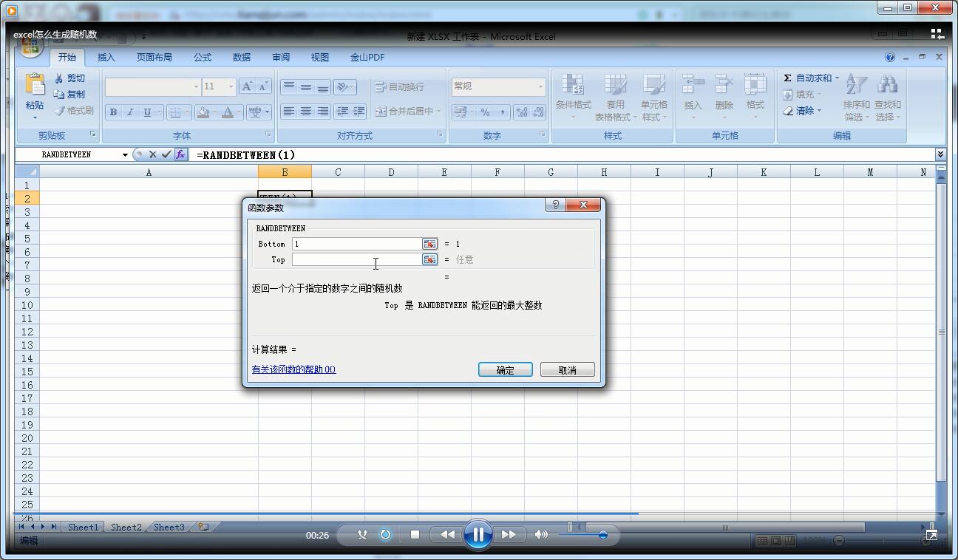Click the Cut (剪切) icon
The height and width of the screenshot is (560, 958).
(59, 78)
